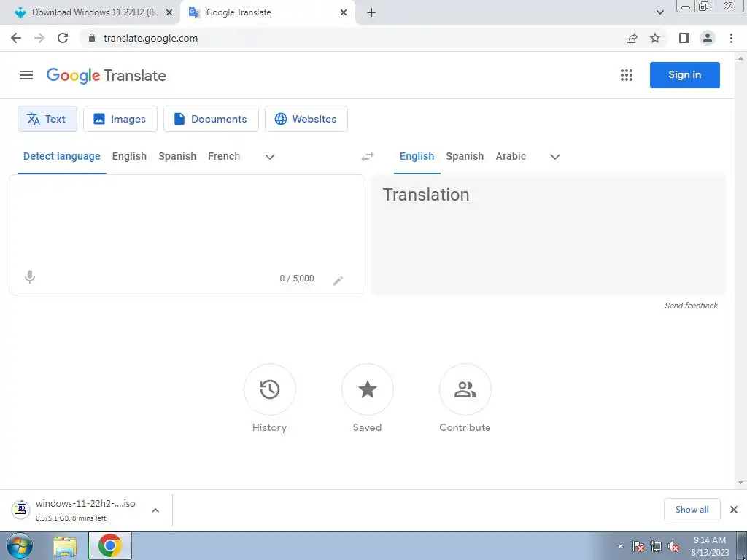
Task: Open the tab search dropdown
Action: pyautogui.click(x=659, y=12)
